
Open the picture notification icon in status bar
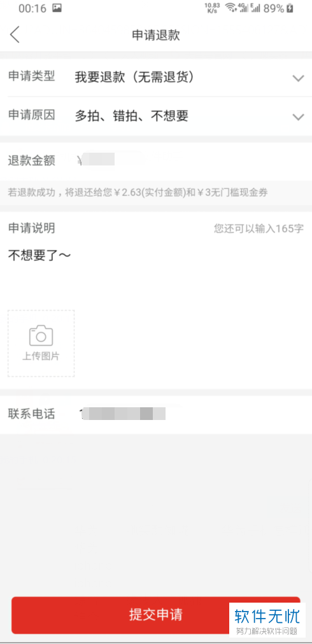[57, 8]
